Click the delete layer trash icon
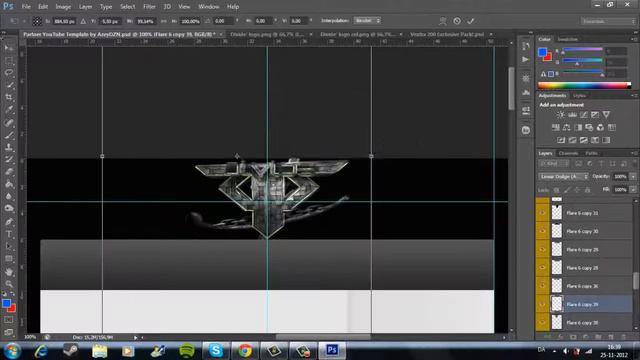Viewport: 640px width, 360px height. [623, 337]
